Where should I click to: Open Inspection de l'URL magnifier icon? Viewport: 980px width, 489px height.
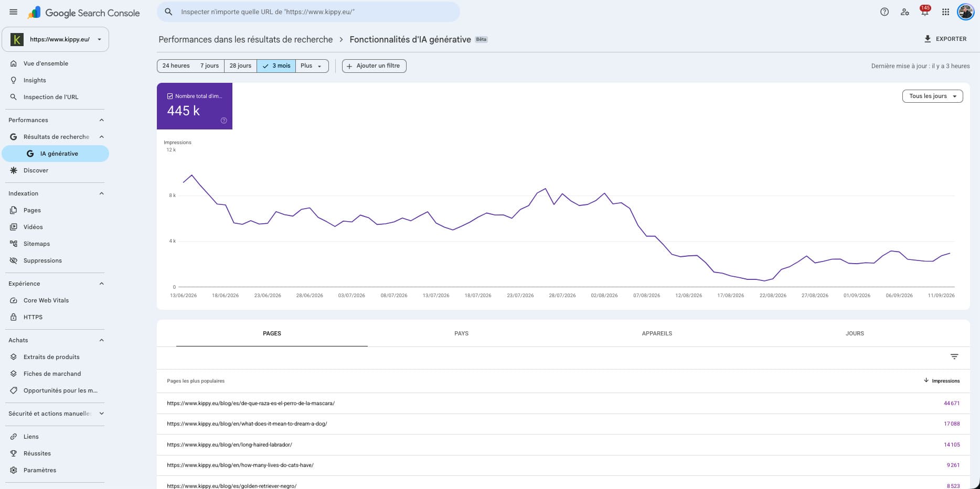pos(14,97)
